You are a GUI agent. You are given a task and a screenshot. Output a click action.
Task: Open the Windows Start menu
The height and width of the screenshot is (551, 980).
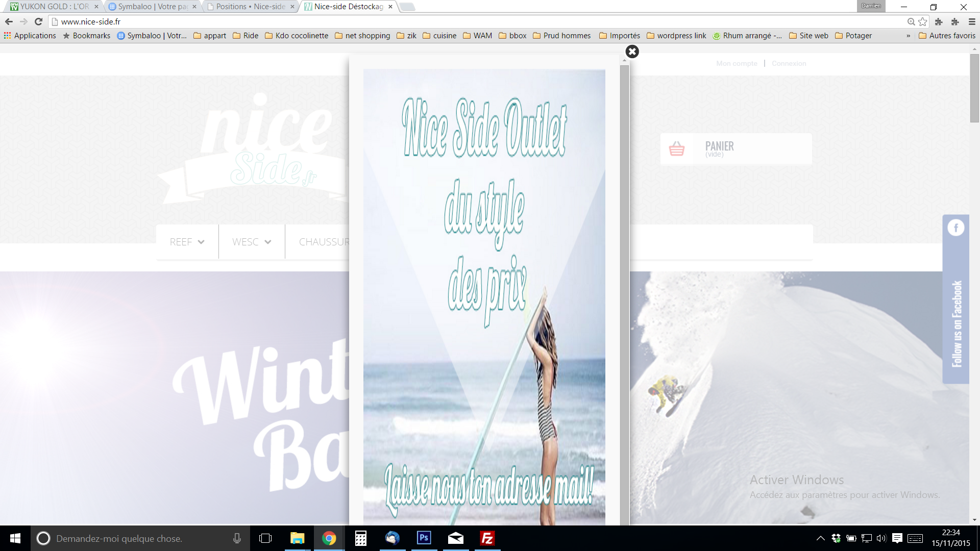pyautogui.click(x=15, y=538)
